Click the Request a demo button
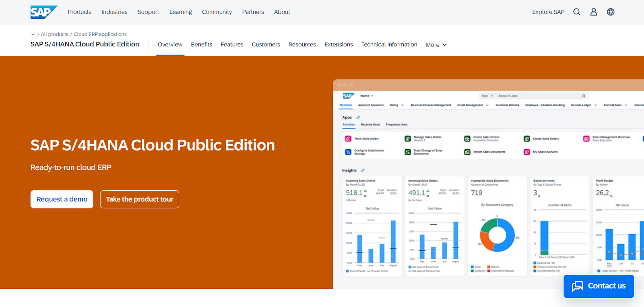Screen dimensions: 644x307 pos(62,199)
